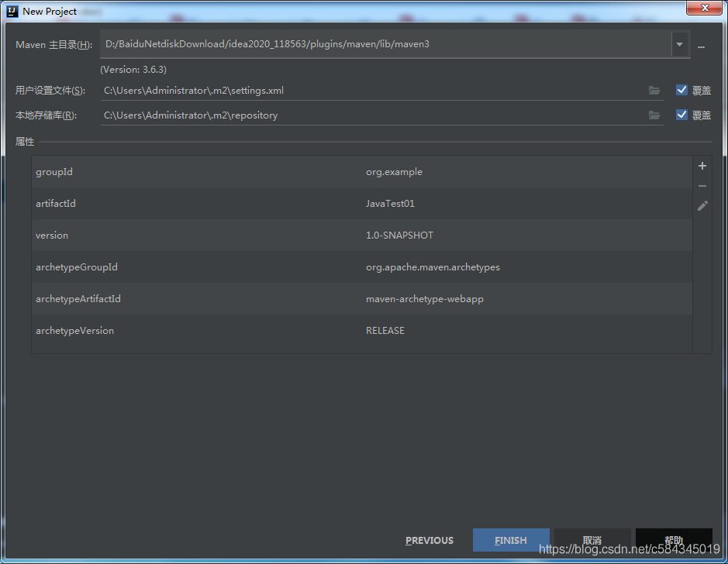Click the Maven 主目录 label
This screenshot has height=564, width=728.
pyautogui.click(x=53, y=45)
